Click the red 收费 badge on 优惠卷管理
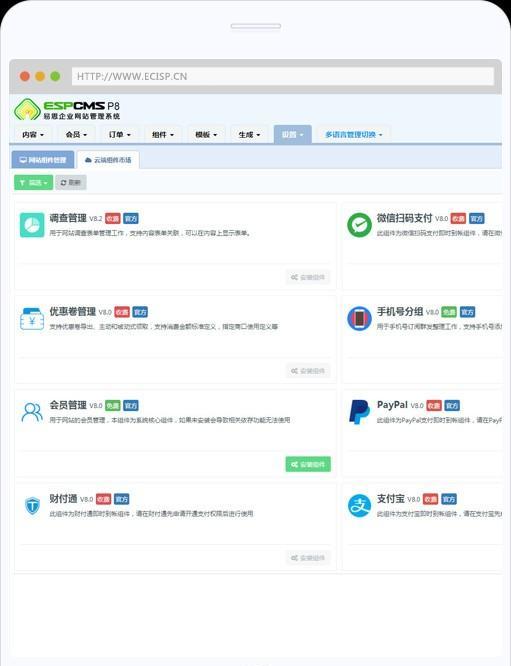This screenshot has width=511, height=666. pyautogui.click(x=122, y=312)
